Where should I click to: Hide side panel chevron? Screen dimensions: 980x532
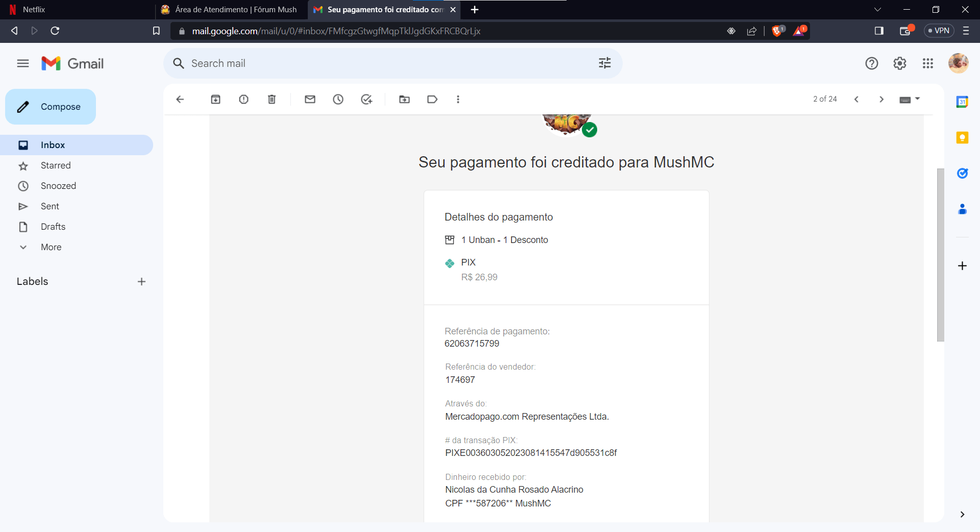pos(962,514)
